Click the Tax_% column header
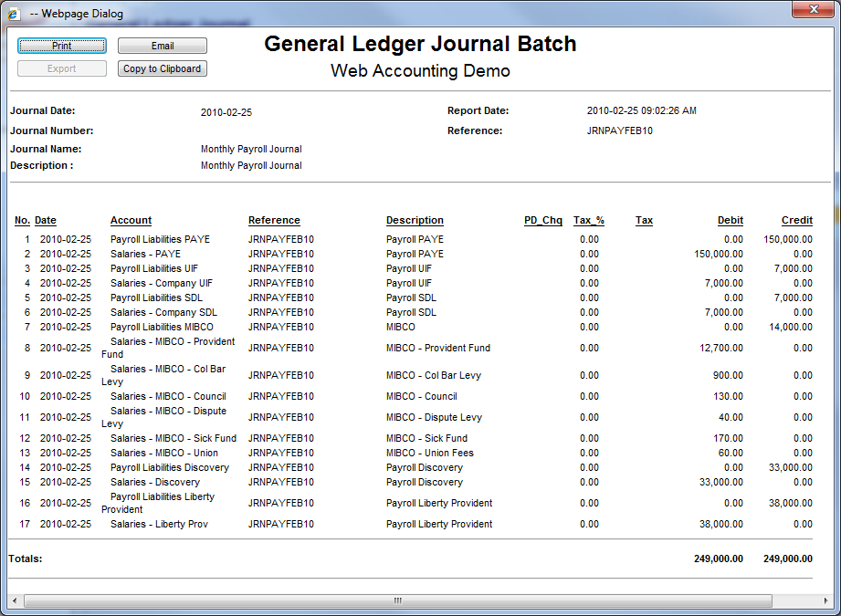The image size is (841, 616). tap(588, 220)
